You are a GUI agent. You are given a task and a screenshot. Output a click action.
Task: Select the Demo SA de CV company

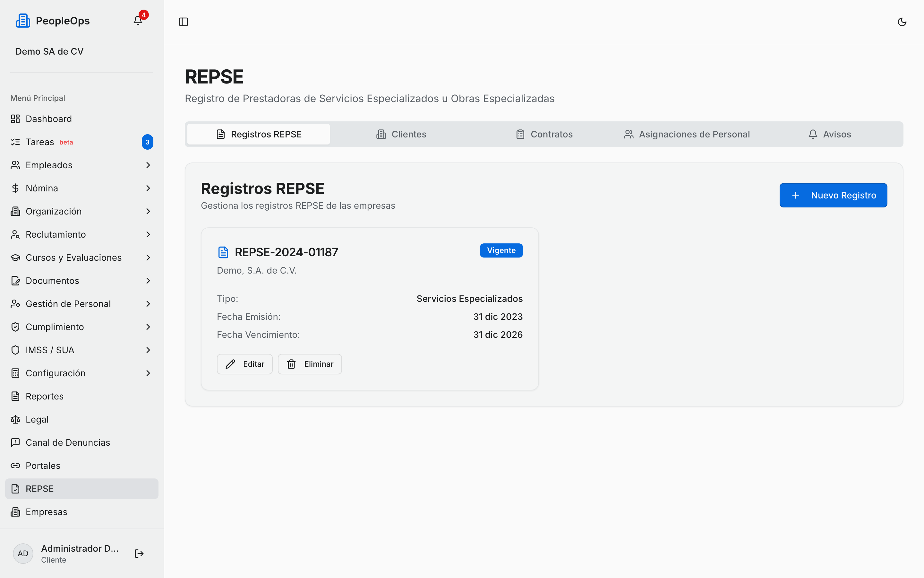[x=49, y=51]
